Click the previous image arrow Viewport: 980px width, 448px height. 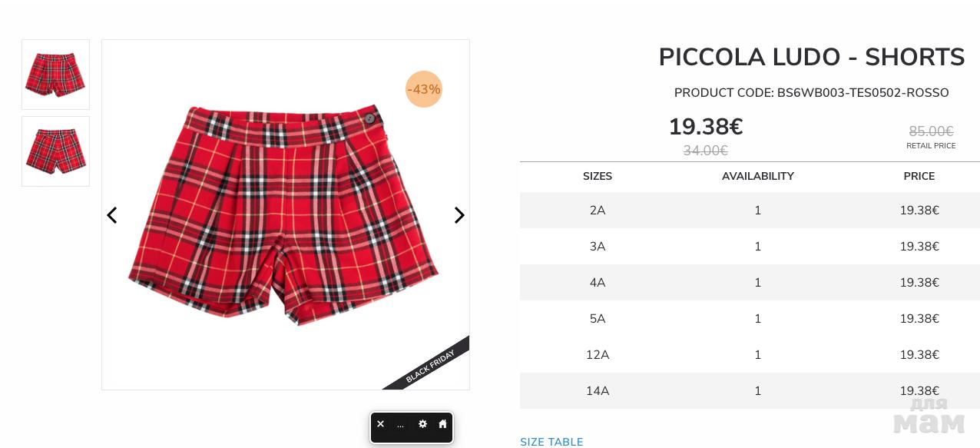112,215
